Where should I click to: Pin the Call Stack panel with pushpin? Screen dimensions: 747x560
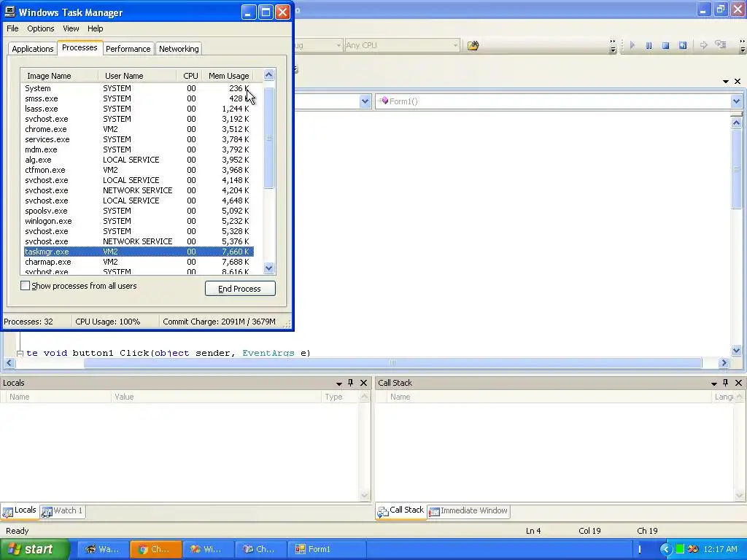726,383
